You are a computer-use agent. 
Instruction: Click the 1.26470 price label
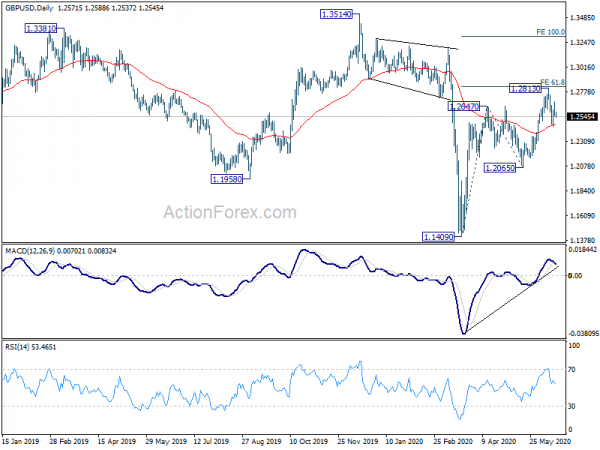(464, 106)
